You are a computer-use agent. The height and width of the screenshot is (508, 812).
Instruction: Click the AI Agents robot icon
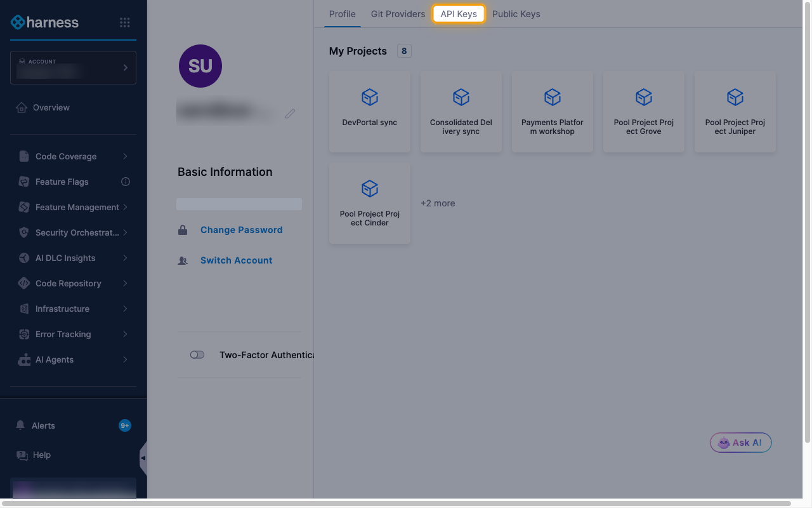coord(24,359)
